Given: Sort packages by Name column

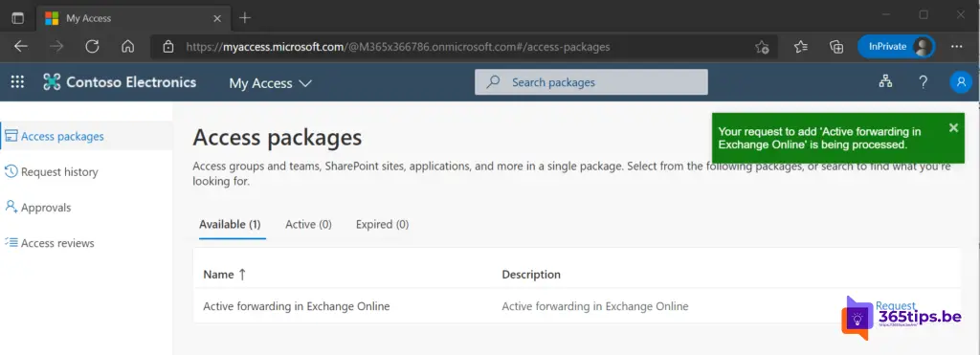Looking at the screenshot, I should (x=225, y=275).
